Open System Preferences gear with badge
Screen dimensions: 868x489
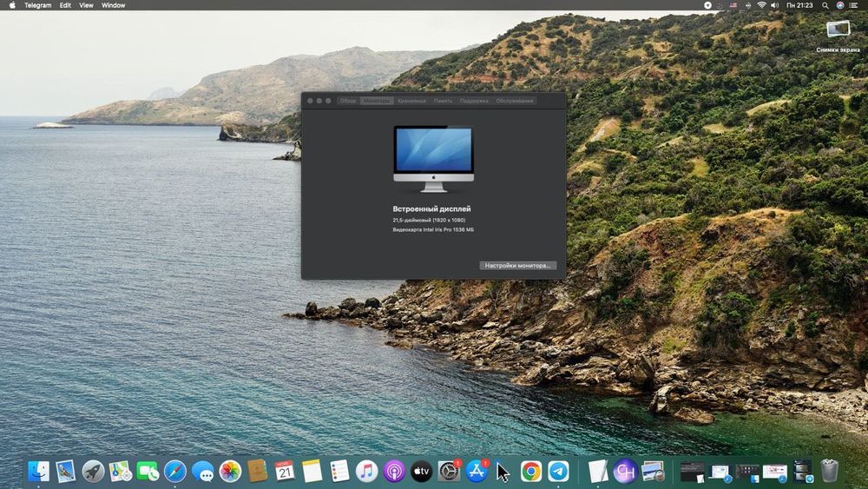449,472
